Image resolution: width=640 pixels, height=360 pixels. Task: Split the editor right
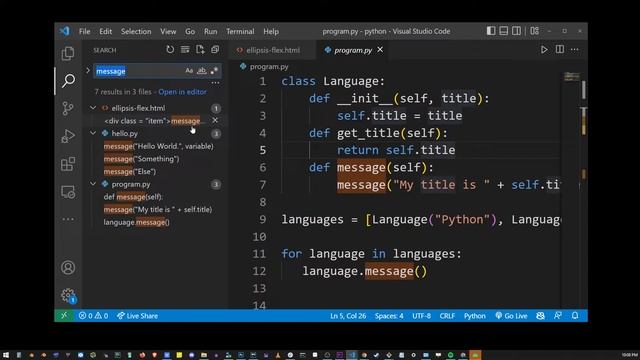tap(560, 50)
